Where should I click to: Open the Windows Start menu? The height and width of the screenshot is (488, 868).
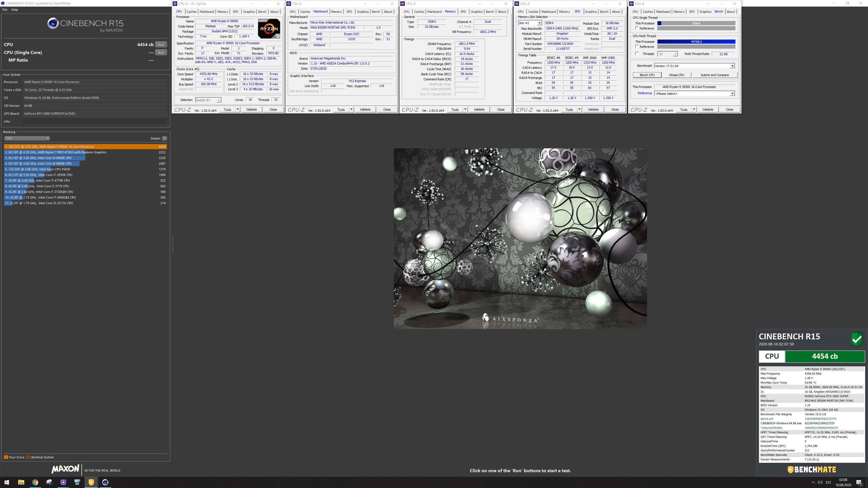7,482
